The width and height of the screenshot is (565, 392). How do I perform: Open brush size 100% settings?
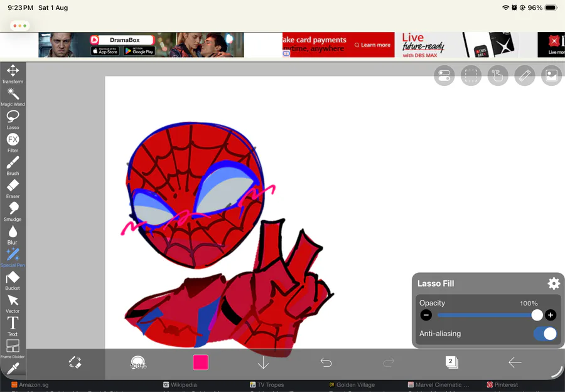138,363
